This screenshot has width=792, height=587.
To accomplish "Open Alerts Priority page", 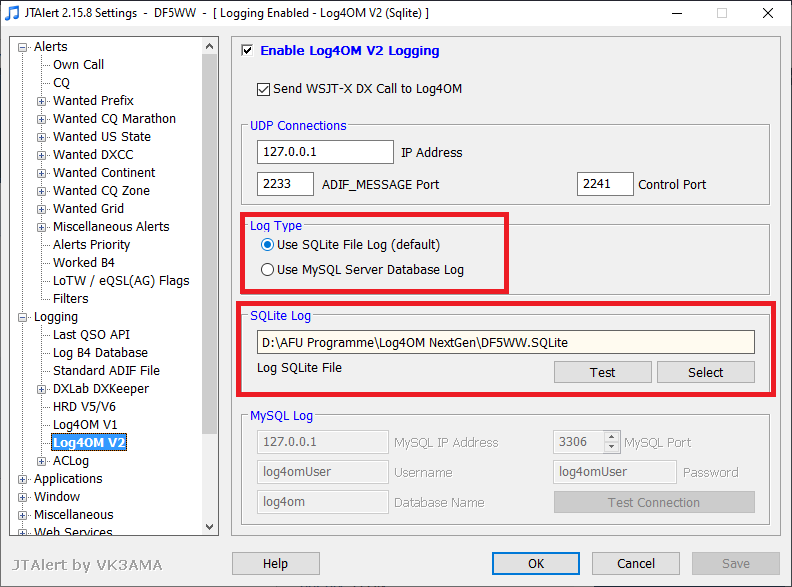I will coord(91,244).
